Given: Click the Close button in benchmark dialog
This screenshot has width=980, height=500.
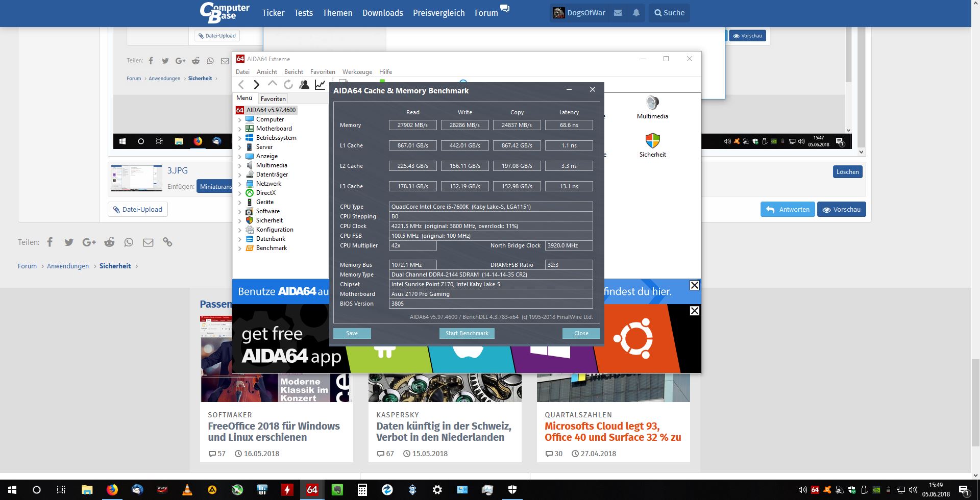Looking at the screenshot, I should 581,333.
